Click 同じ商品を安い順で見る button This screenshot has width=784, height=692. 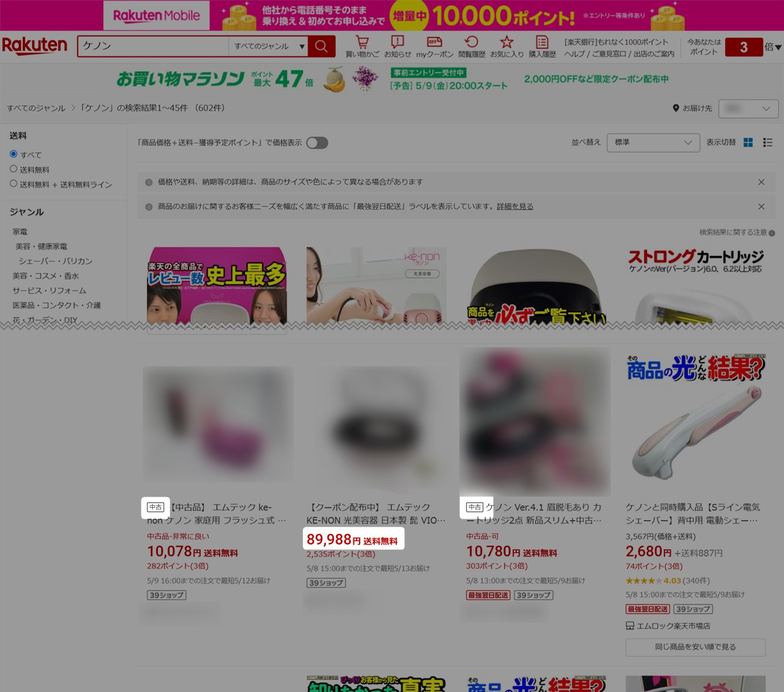[695, 647]
